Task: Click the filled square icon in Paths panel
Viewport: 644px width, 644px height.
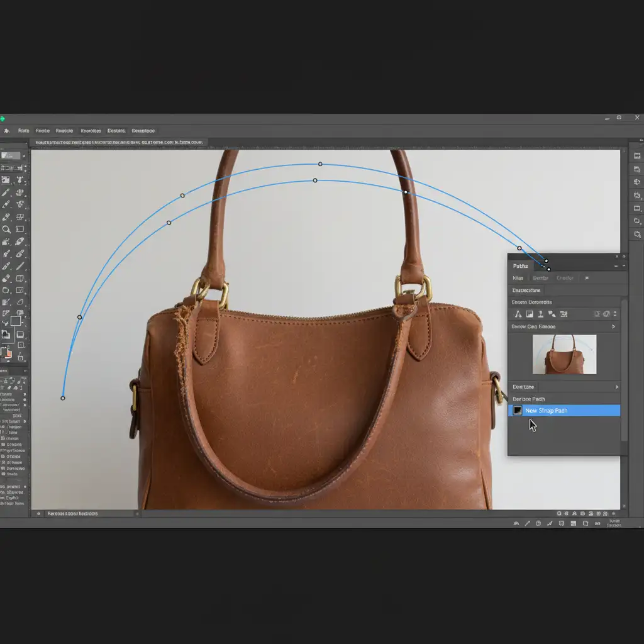Action: pyautogui.click(x=530, y=314)
